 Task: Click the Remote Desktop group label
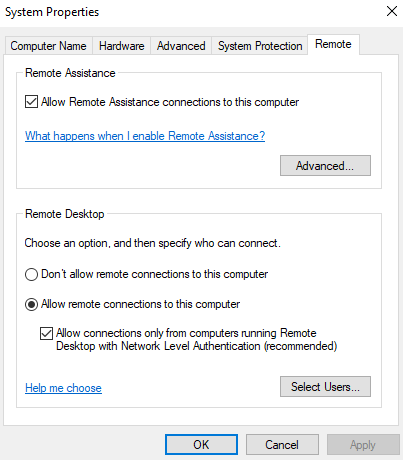(x=65, y=214)
